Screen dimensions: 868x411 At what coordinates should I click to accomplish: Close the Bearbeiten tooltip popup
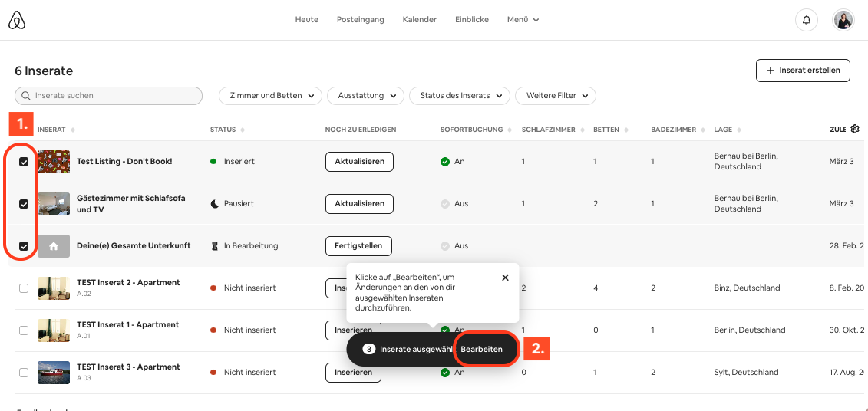click(x=505, y=278)
